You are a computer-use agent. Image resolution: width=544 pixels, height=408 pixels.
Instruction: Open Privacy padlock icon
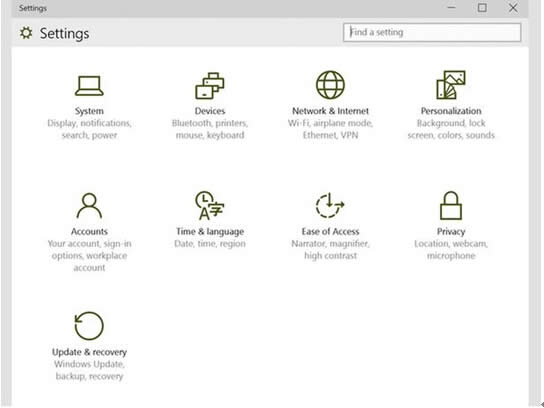[x=451, y=205]
